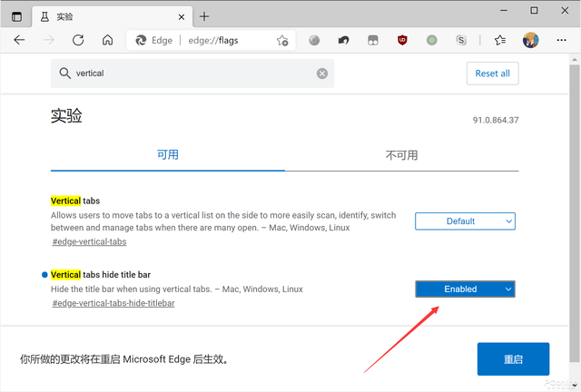Click the Edge logo in address bar
The height and width of the screenshot is (392, 581).
click(141, 40)
